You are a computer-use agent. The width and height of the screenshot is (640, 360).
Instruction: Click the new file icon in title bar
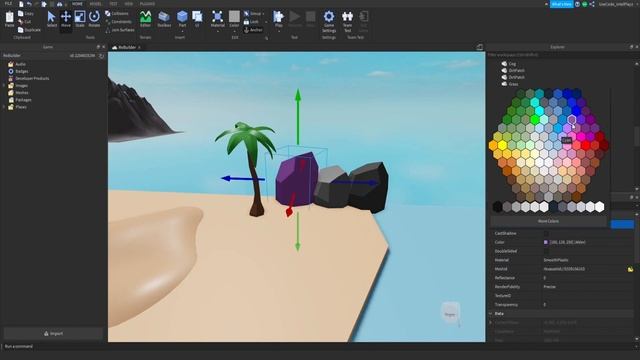21,4
